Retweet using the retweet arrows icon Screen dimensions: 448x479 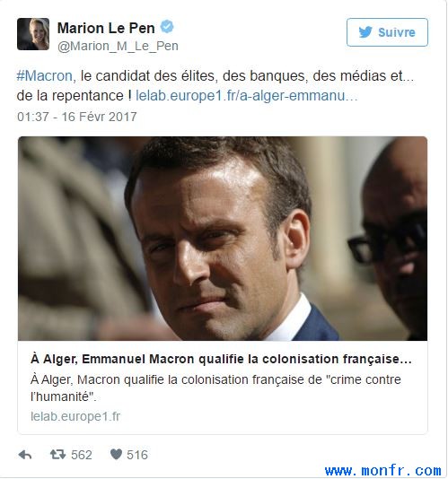tap(57, 455)
